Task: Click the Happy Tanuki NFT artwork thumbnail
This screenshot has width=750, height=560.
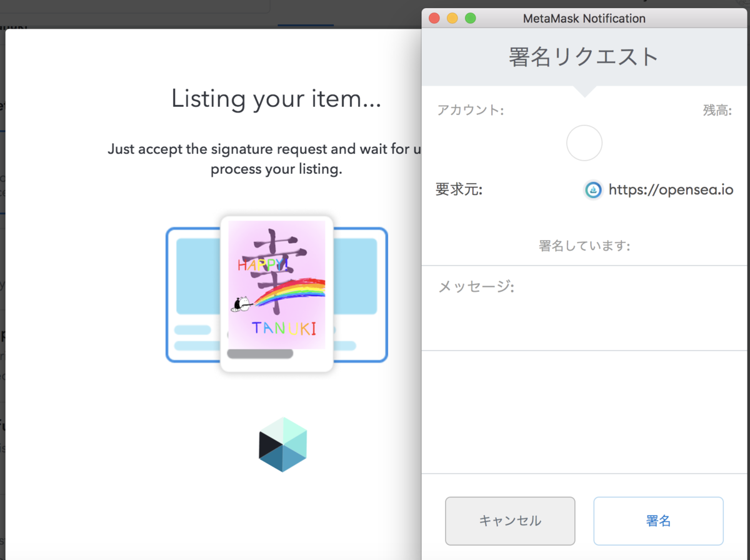Action: [276, 285]
